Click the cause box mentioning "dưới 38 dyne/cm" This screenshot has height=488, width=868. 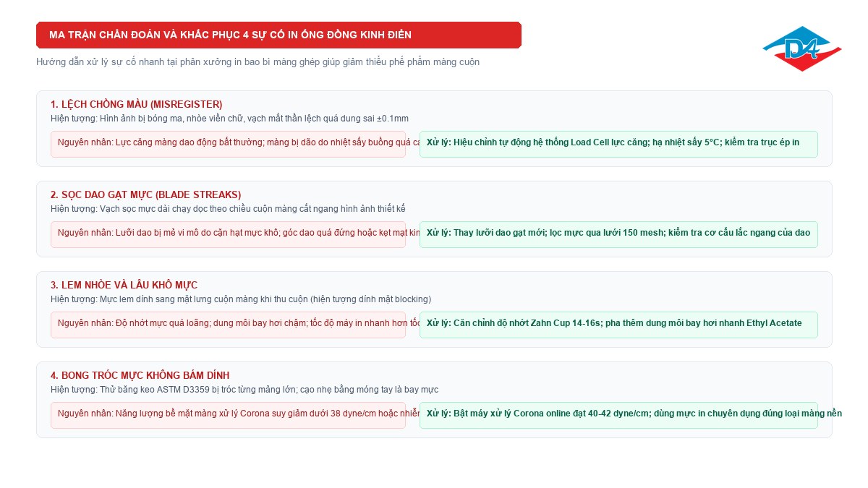coord(228,415)
